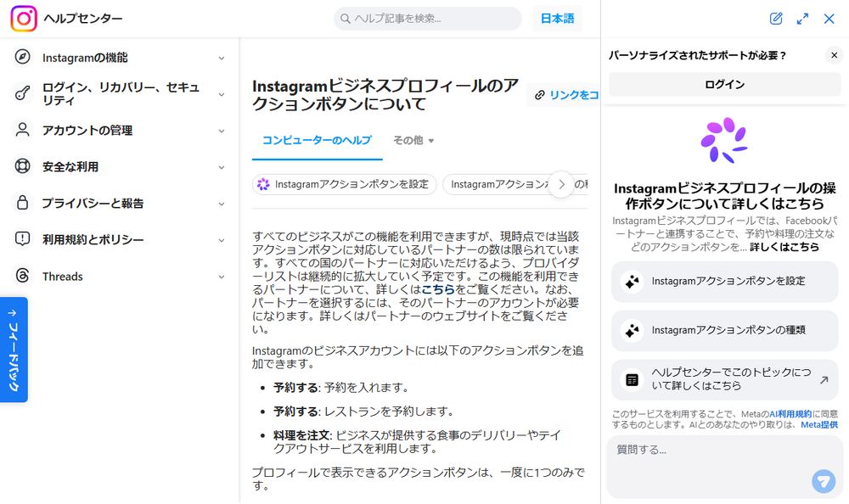Dismiss the パーソナライズされたサポート banner
The image size is (849, 504).
834,55
